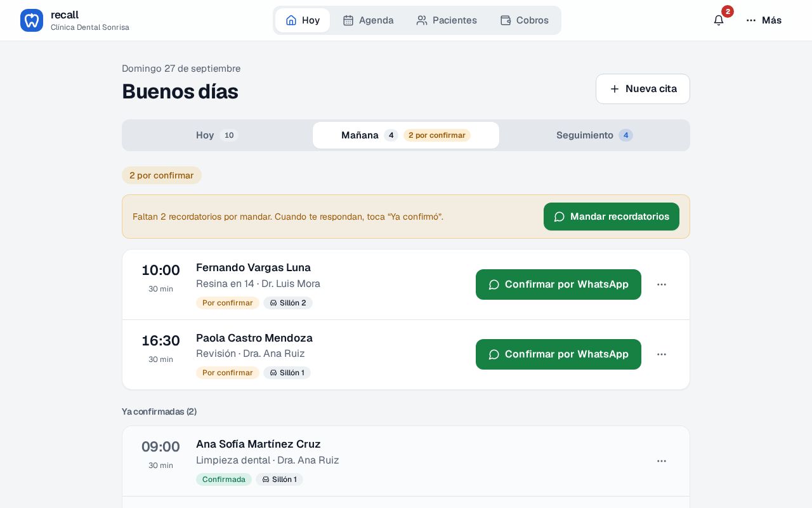The image size is (812, 508).
Task: Click Sillón 1 tag on Ana Sofía's appointment
Action: (x=279, y=479)
